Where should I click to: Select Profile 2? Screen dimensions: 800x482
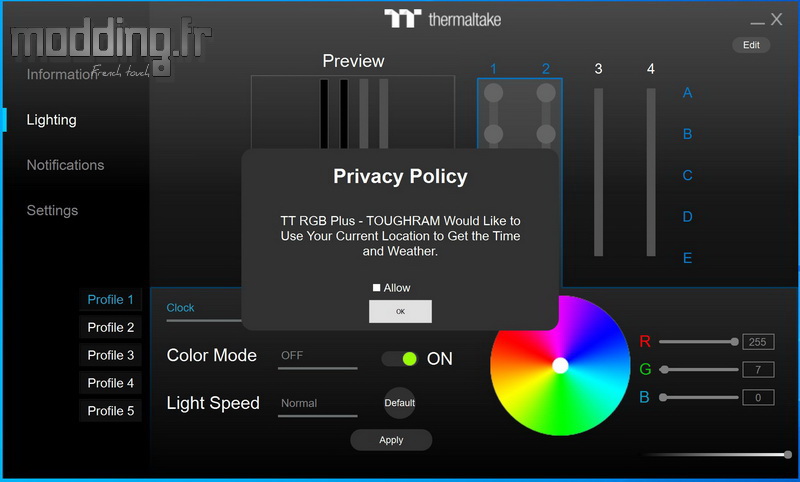pyautogui.click(x=110, y=327)
